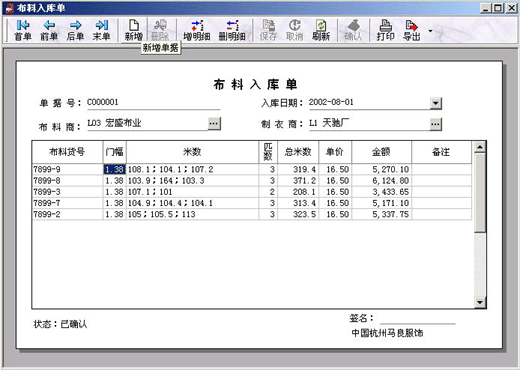Go to first record with 首单 icon
Screen dimensions: 520x370
click(x=23, y=30)
